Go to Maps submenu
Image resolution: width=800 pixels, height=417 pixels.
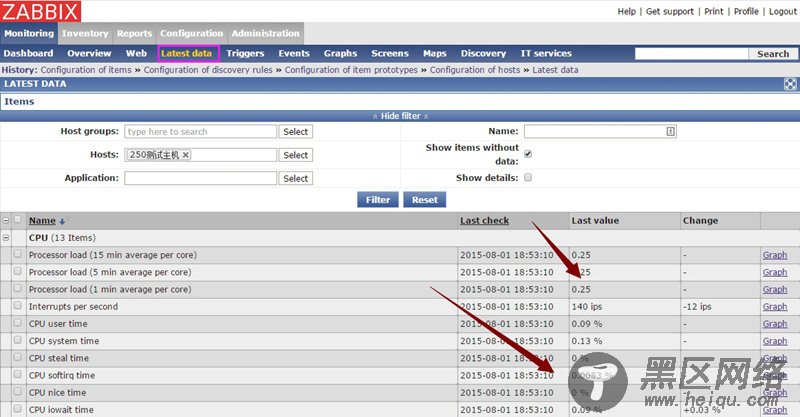click(435, 53)
